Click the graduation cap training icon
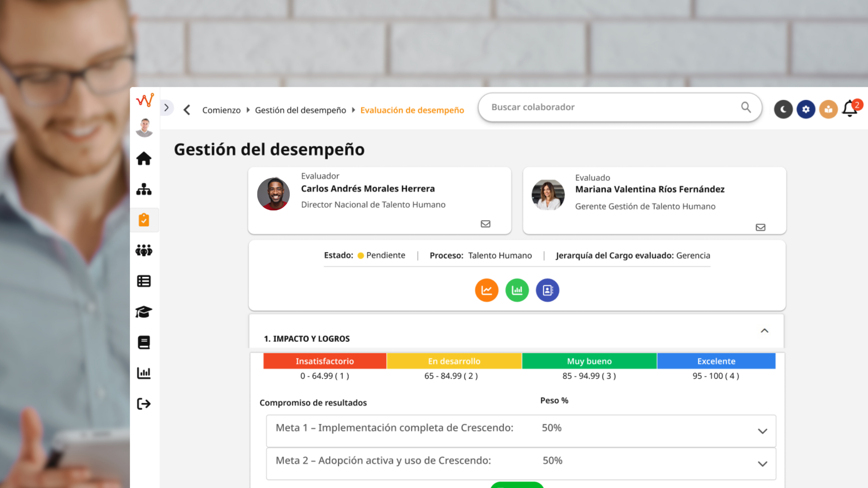 click(x=144, y=312)
